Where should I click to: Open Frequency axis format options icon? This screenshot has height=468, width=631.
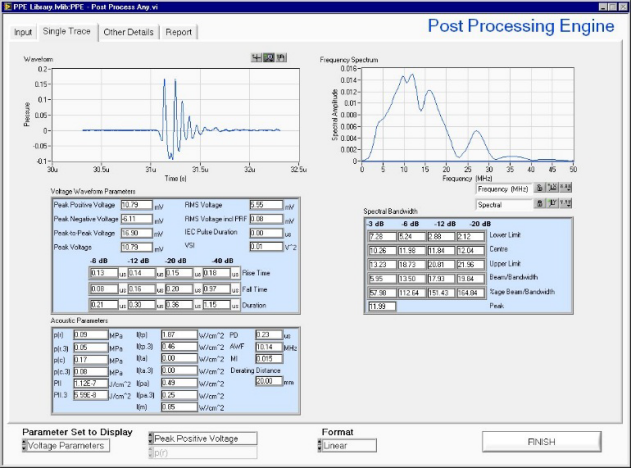565,188
